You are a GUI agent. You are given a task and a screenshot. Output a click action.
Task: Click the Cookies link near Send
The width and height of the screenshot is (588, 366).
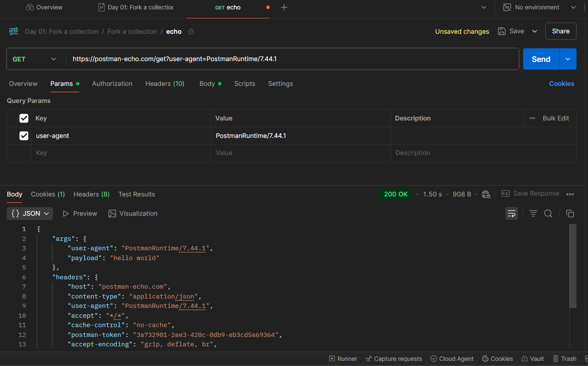[561, 84]
